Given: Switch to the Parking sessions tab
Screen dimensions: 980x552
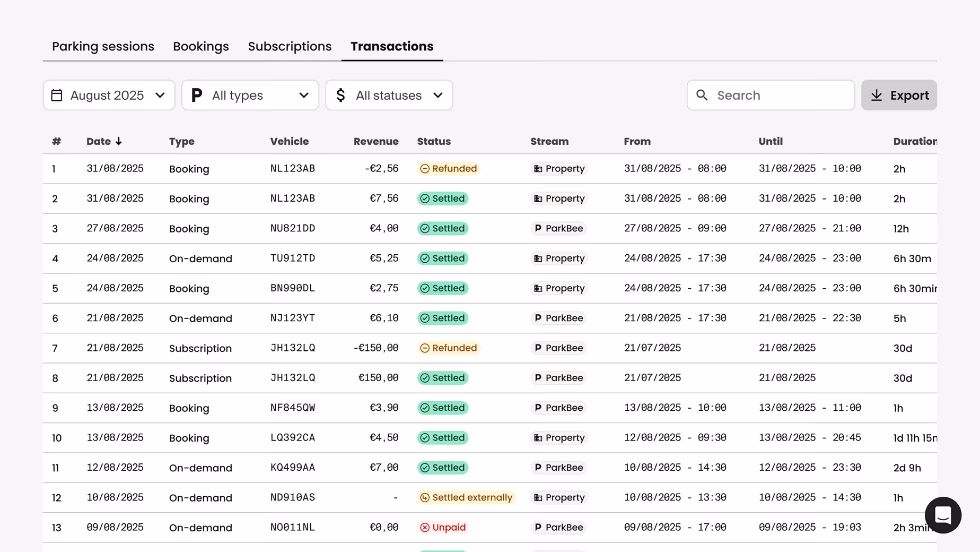Looking at the screenshot, I should point(103,46).
